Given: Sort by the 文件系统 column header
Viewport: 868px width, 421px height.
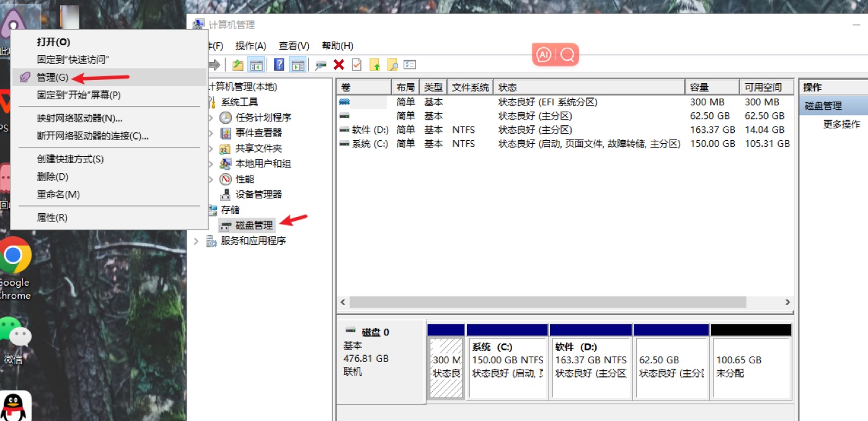Looking at the screenshot, I should point(471,87).
